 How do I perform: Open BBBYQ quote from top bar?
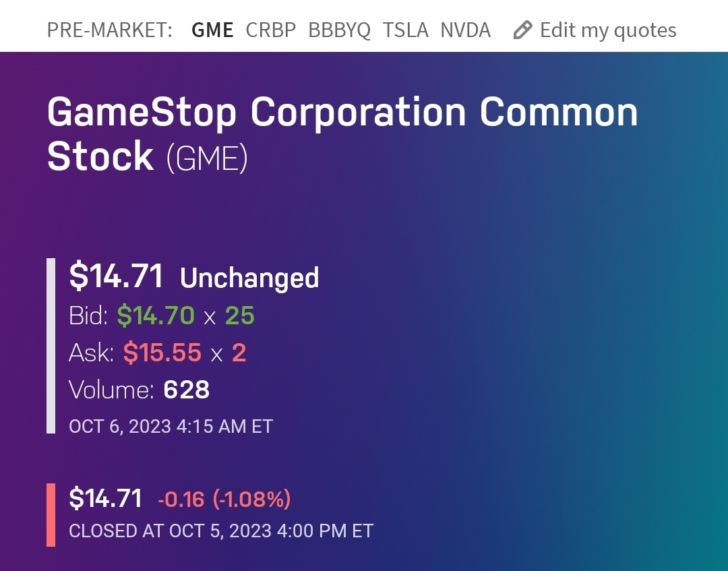(339, 30)
